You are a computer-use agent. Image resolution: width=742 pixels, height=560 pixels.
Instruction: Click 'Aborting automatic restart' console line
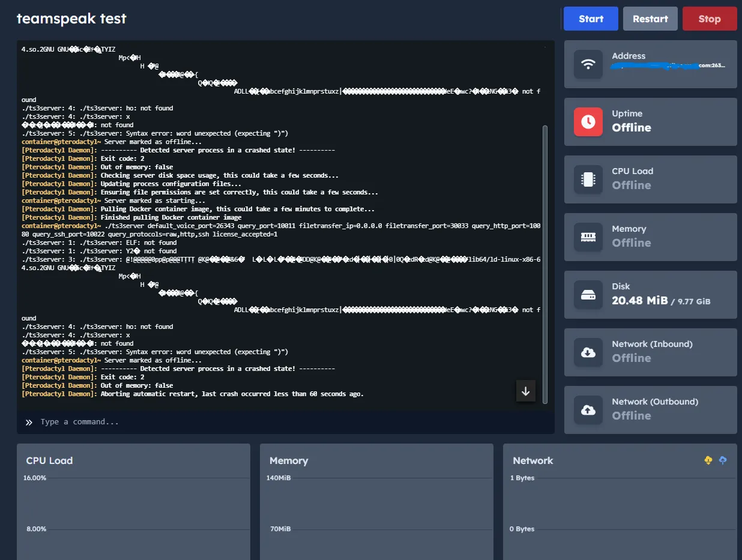pos(193,394)
